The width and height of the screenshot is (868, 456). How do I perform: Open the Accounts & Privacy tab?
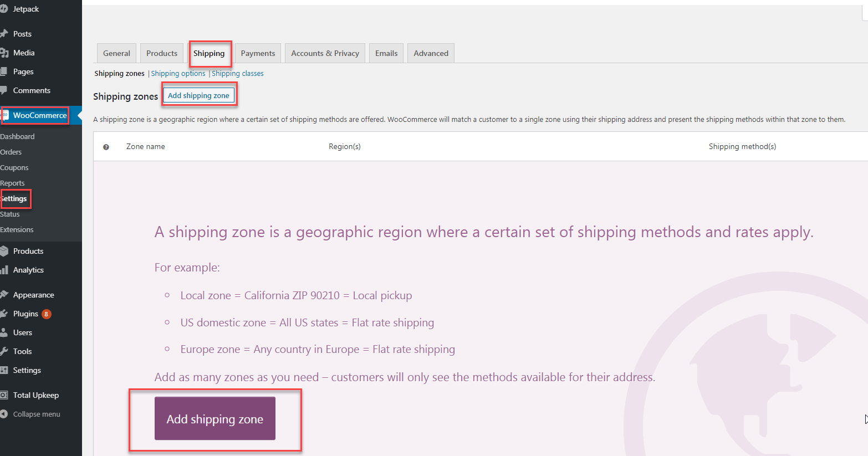(325, 53)
